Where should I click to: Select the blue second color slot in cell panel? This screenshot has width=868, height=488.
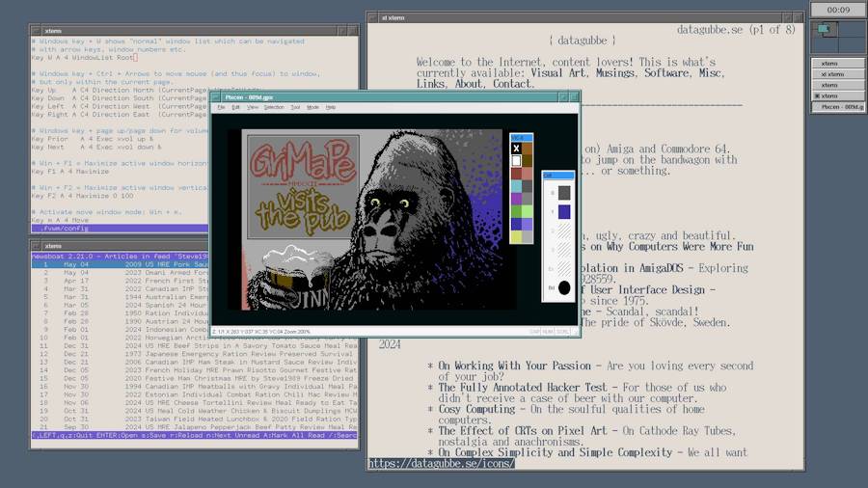click(x=564, y=211)
